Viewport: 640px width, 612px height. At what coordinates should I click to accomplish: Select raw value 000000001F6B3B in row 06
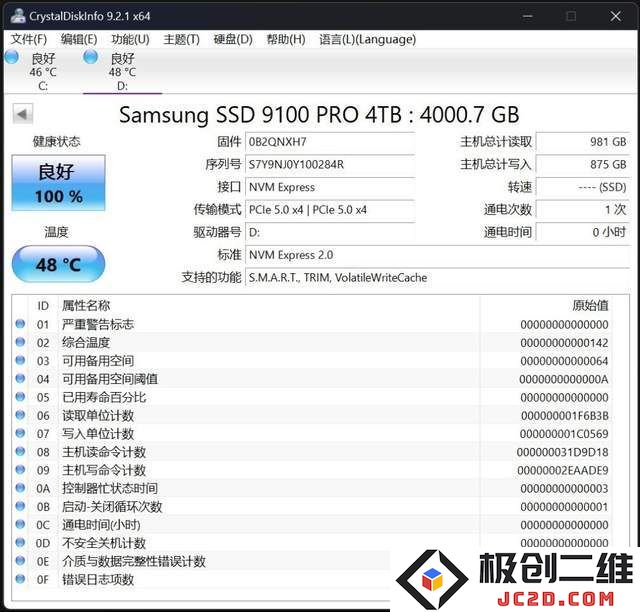565,416
